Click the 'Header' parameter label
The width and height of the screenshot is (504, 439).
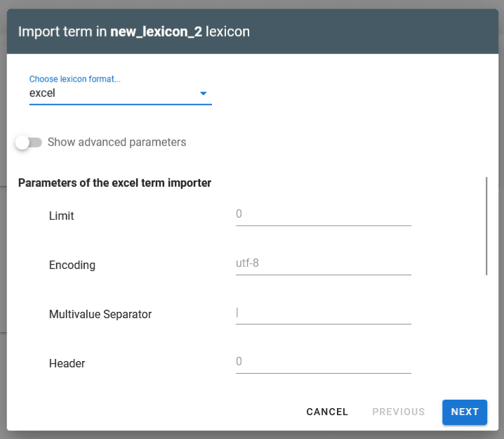(67, 364)
